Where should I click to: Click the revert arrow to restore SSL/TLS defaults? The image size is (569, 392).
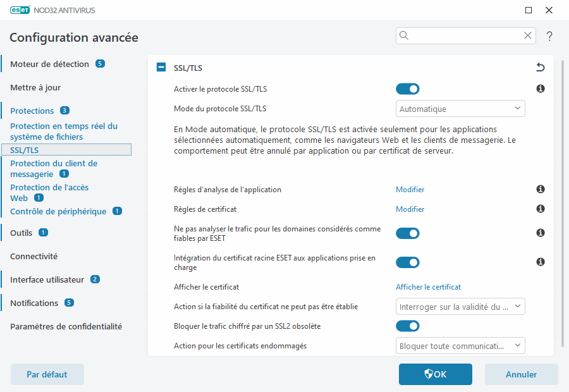(x=540, y=66)
